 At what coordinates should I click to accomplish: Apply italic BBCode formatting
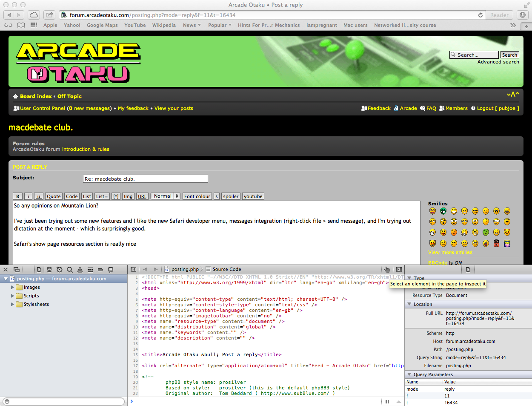coord(28,196)
